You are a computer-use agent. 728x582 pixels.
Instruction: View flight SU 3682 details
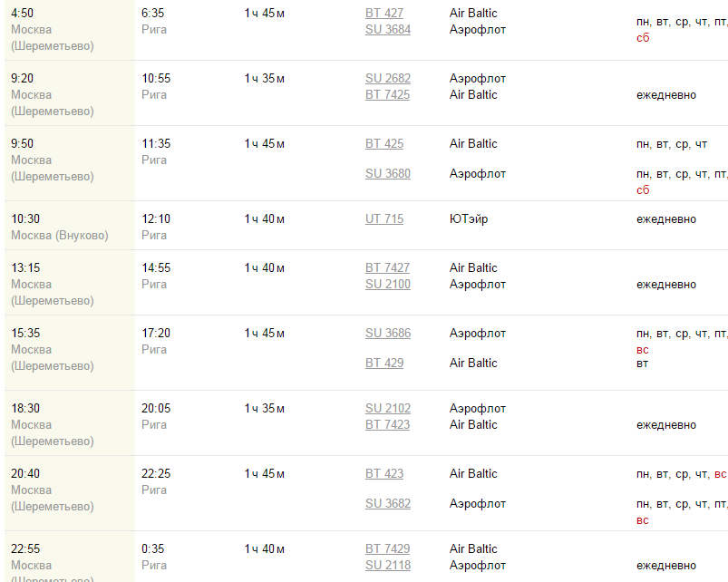[388, 504]
